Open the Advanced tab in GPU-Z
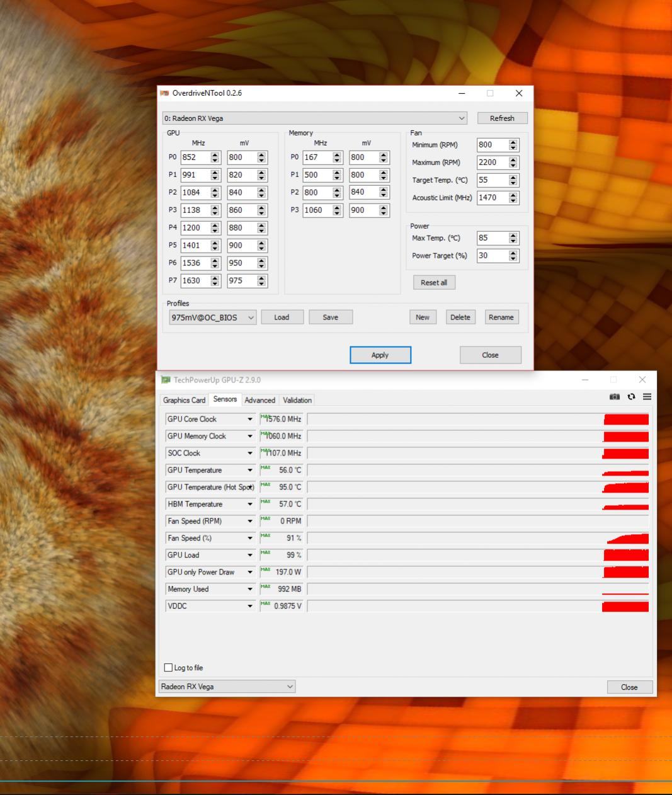Screen dimensions: 672x795 pos(260,400)
